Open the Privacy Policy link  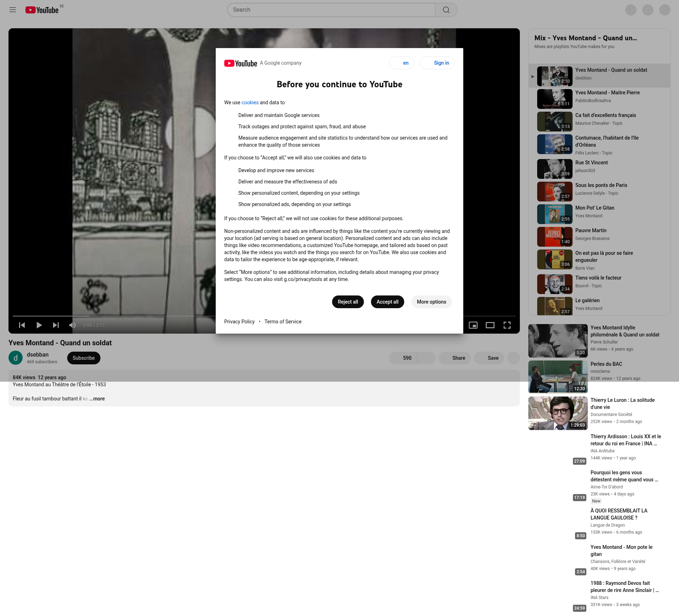[x=239, y=322]
